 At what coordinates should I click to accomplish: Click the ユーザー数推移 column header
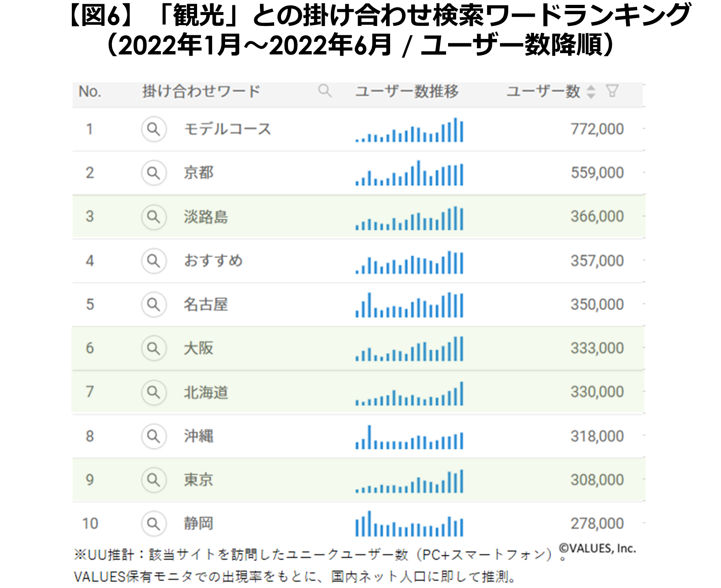pyautogui.click(x=407, y=91)
